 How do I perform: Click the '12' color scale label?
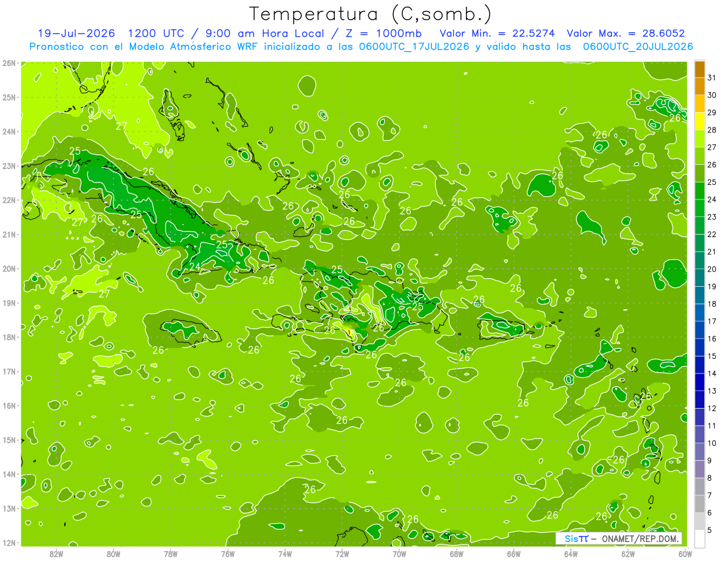click(x=712, y=408)
